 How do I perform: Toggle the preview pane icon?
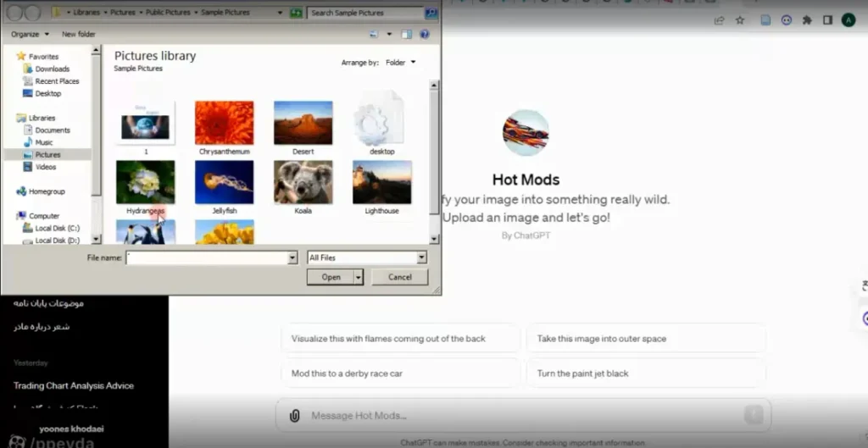pyautogui.click(x=406, y=34)
